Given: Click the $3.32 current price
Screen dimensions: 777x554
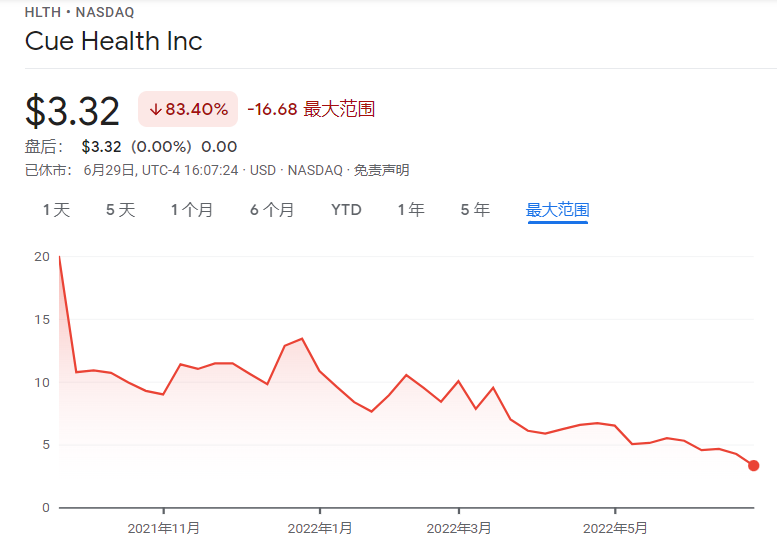Looking at the screenshot, I should click(x=72, y=111).
